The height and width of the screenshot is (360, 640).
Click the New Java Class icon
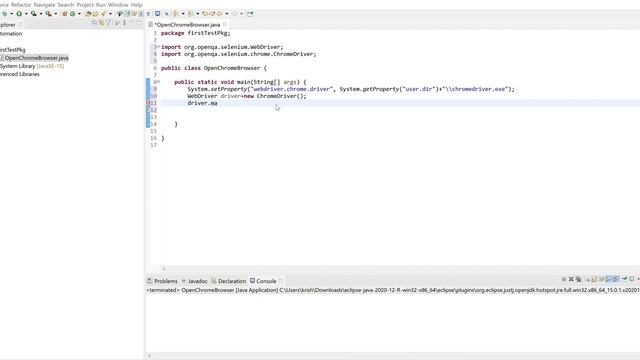(x=73, y=14)
